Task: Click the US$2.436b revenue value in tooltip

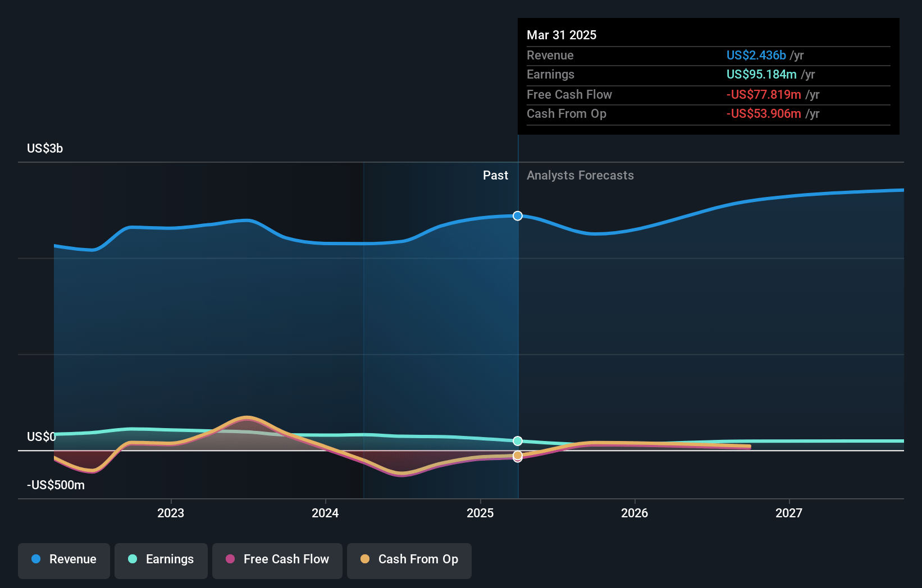Action: (x=756, y=56)
